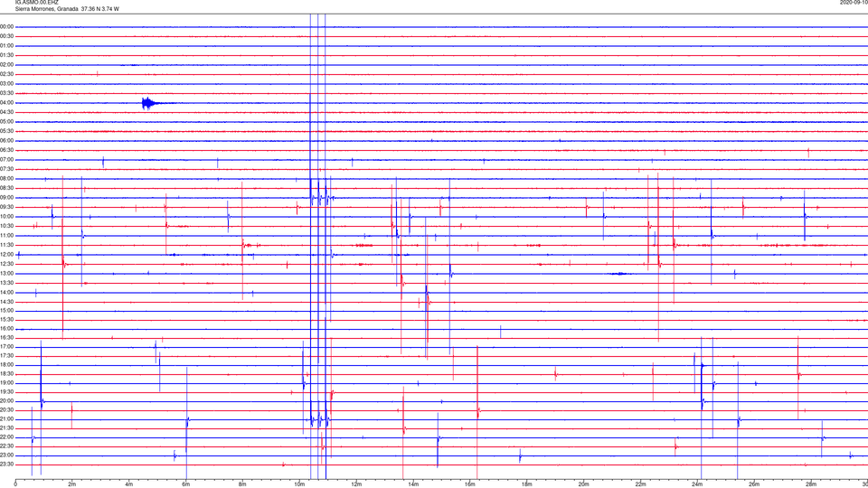The height and width of the screenshot is (488, 868).
Task: Click the 10:00 time label
Action: (7, 216)
